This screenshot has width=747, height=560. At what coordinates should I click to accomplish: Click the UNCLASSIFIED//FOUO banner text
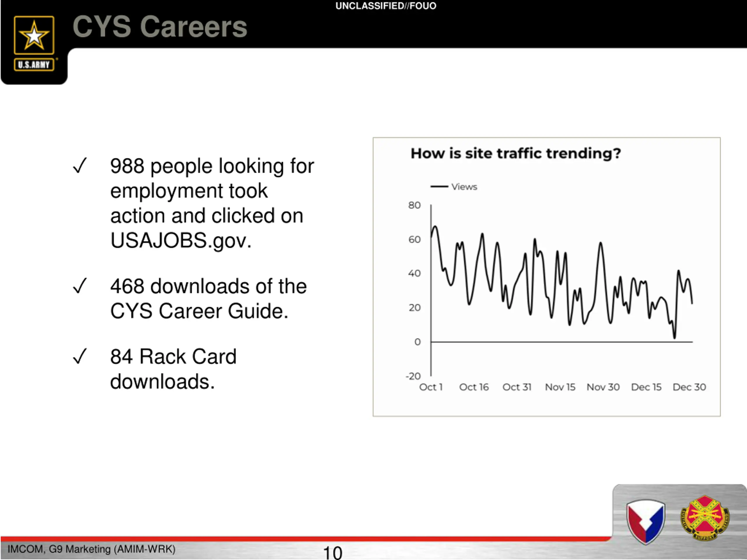[386, 6]
